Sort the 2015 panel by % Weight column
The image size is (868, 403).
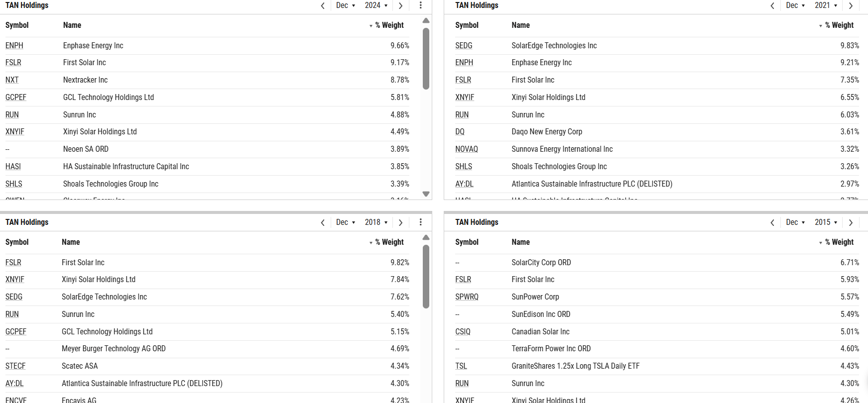point(839,242)
